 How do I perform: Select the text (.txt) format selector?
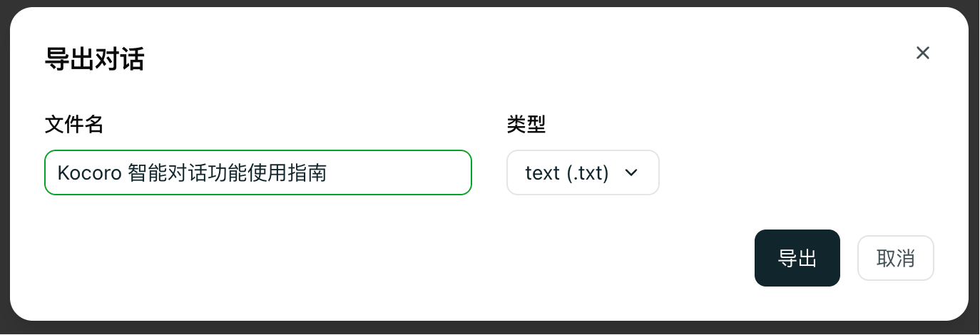568,172
